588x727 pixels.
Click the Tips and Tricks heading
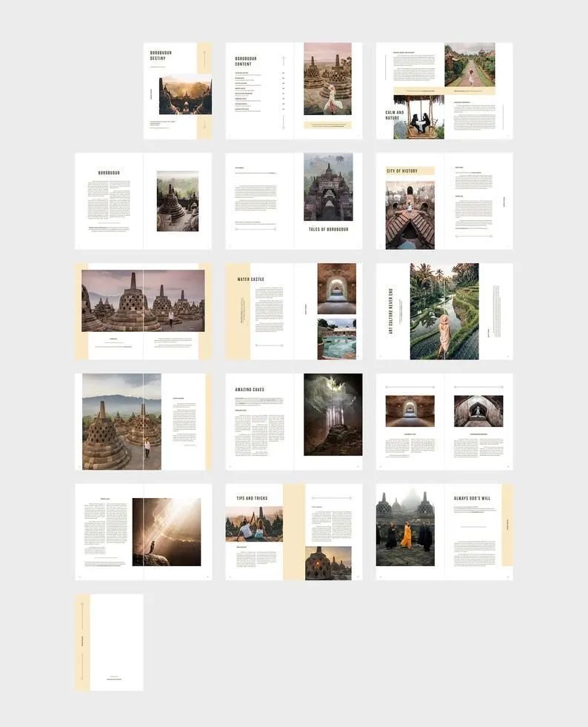(252, 498)
